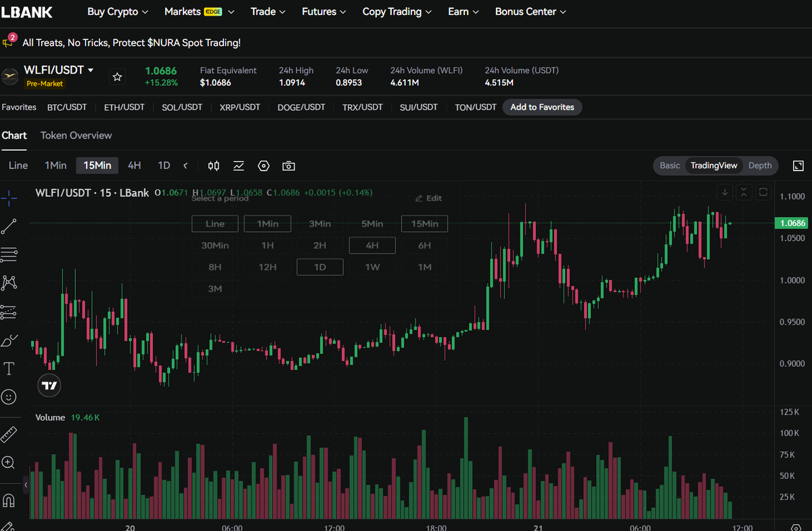Open BTC/USDT from the favorites row
This screenshot has height=531, width=812.
[x=67, y=107]
